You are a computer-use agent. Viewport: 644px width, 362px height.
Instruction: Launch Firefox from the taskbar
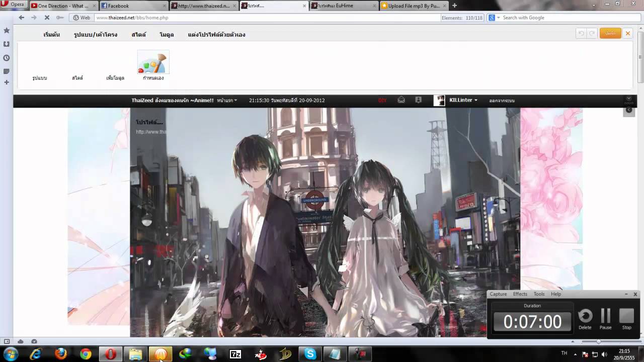(x=60, y=354)
